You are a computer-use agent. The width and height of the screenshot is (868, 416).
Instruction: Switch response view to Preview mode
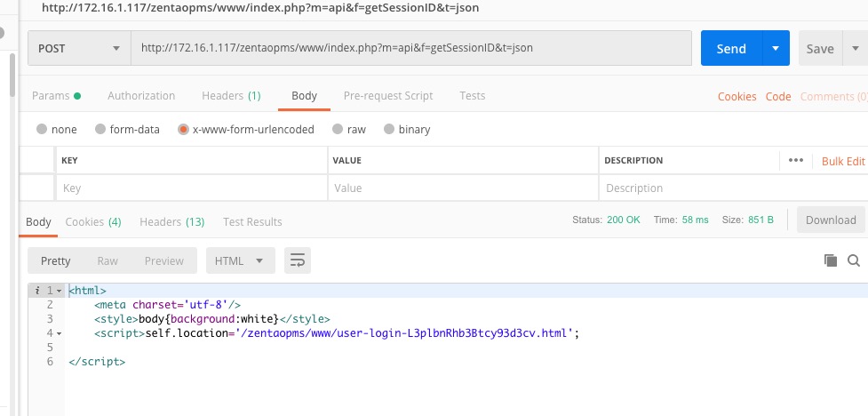pyautogui.click(x=163, y=260)
